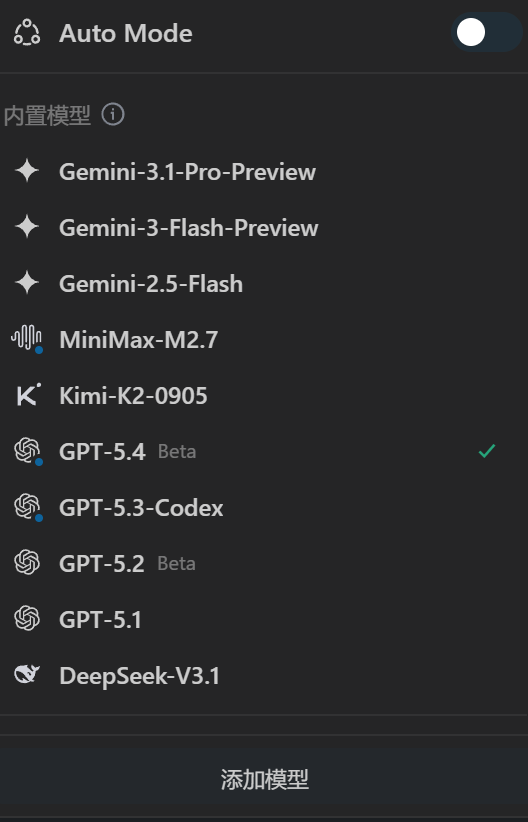Viewport: 528px width, 822px height.
Task: Select GPT-5.3-Codex model
Action: click(x=264, y=507)
